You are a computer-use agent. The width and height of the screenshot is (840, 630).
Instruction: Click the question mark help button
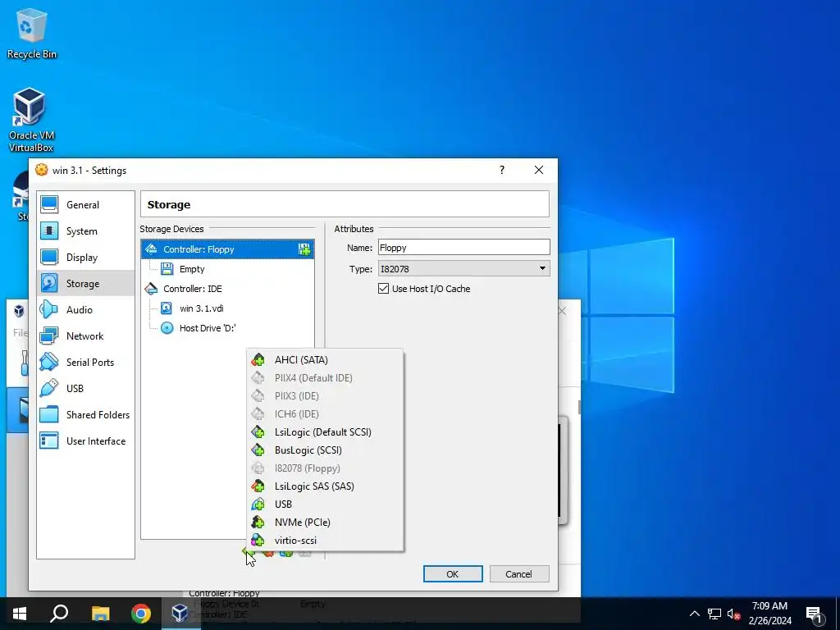(502, 171)
